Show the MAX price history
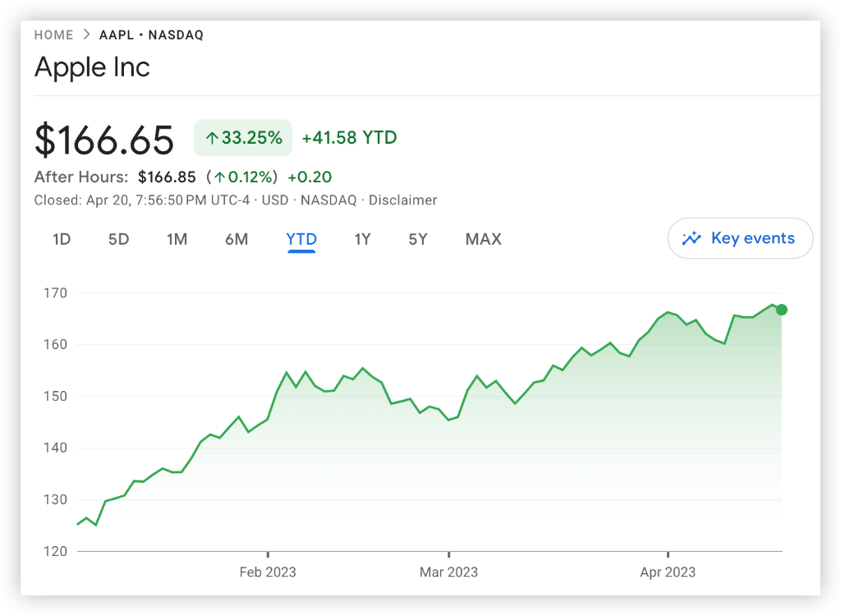The image size is (841, 616). click(x=483, y=240)
